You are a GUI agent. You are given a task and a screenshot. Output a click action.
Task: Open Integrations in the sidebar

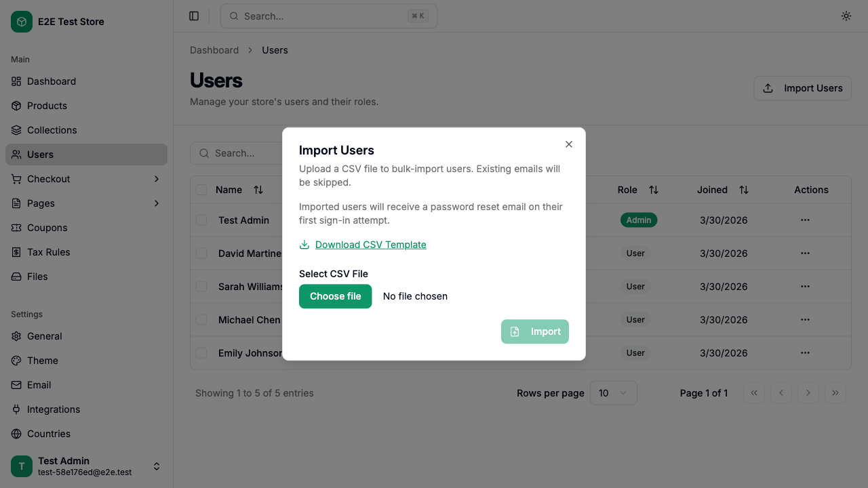point(86,409)
